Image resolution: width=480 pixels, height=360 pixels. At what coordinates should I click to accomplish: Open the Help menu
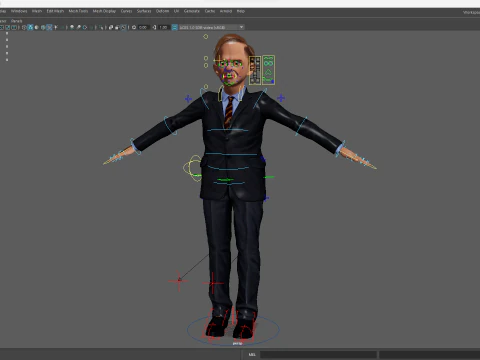(x=241, y=11)
